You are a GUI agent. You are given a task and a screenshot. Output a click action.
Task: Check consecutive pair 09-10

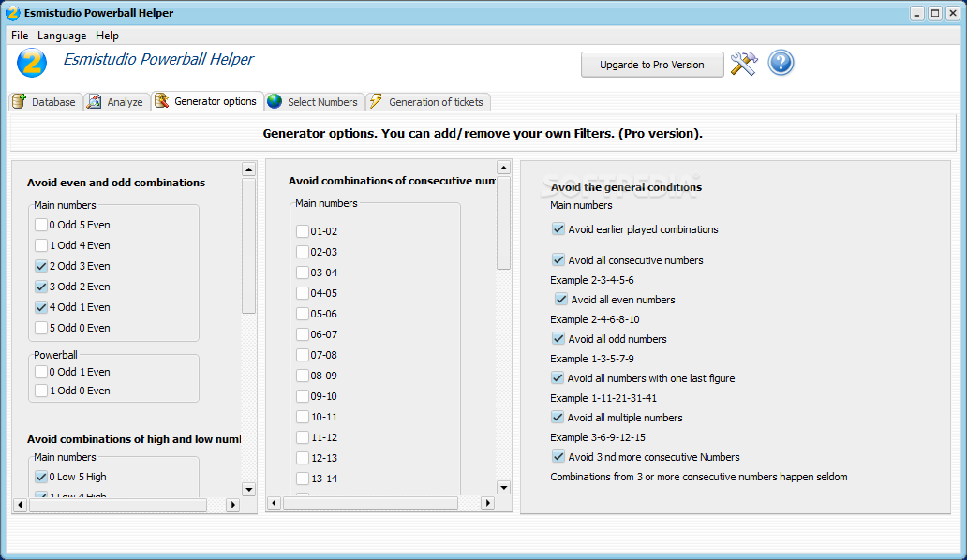303,396
